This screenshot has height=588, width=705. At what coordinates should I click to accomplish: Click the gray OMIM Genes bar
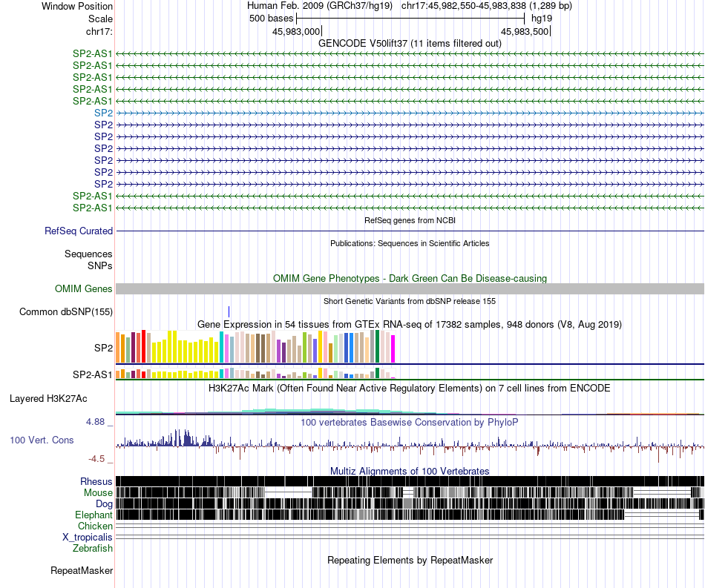410,289
